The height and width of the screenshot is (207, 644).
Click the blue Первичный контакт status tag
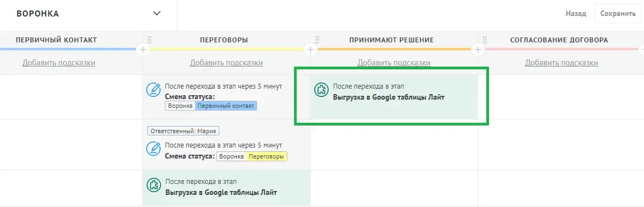(226, 106)
